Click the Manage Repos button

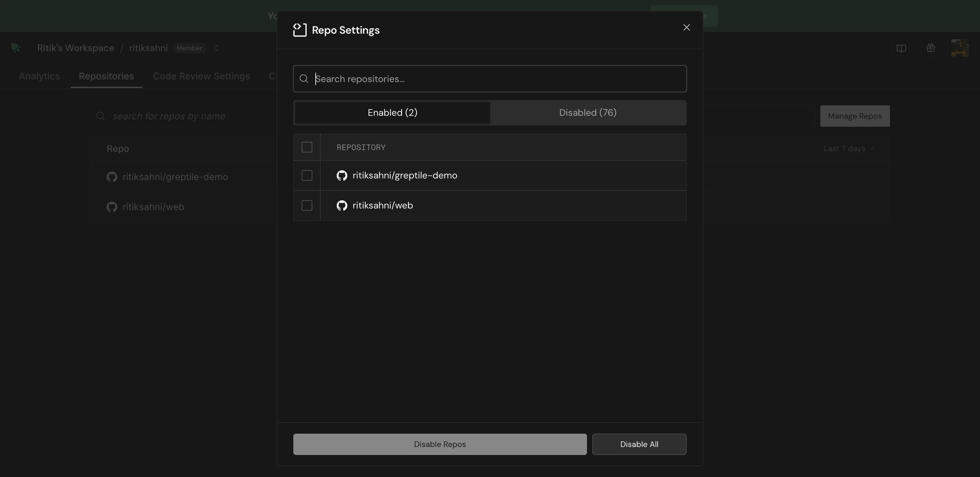[854, 116]
